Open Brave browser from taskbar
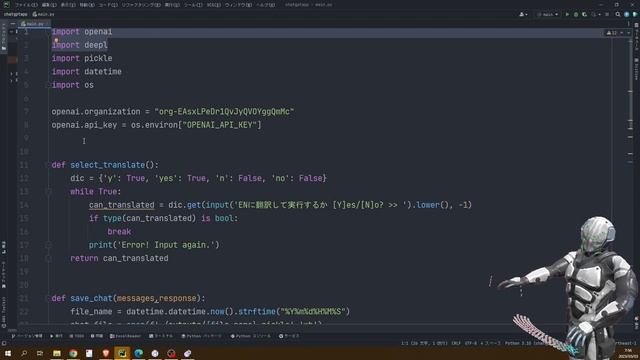 pos(106,353)
